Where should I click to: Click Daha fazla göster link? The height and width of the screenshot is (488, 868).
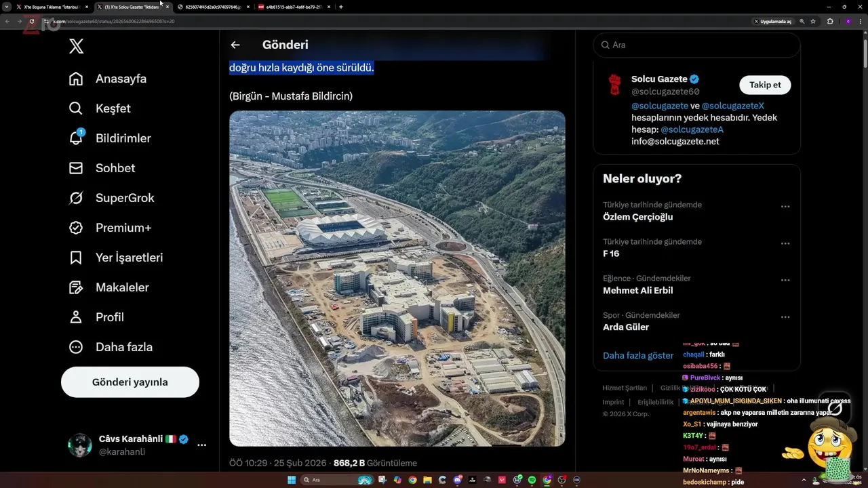tap(638, 355)
